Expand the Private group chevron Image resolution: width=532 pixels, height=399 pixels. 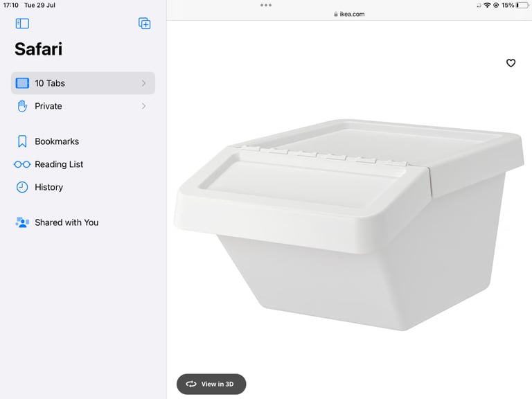(144, 106)
